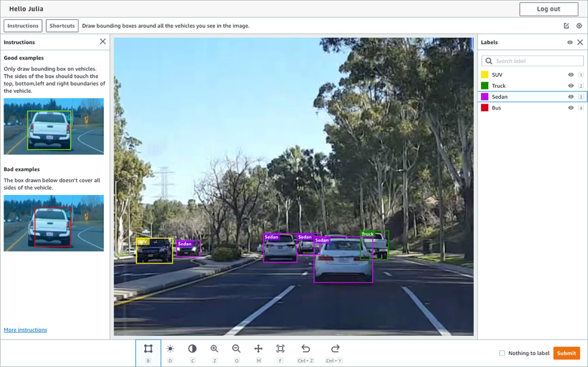Open the contrast adjustment tool

point(192,349)
